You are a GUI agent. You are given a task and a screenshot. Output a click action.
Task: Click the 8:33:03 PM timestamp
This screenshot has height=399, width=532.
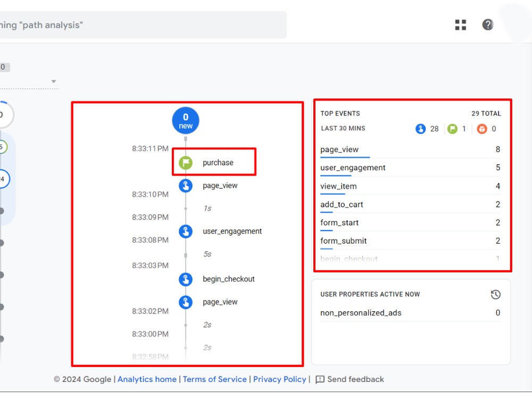[150, 265]
